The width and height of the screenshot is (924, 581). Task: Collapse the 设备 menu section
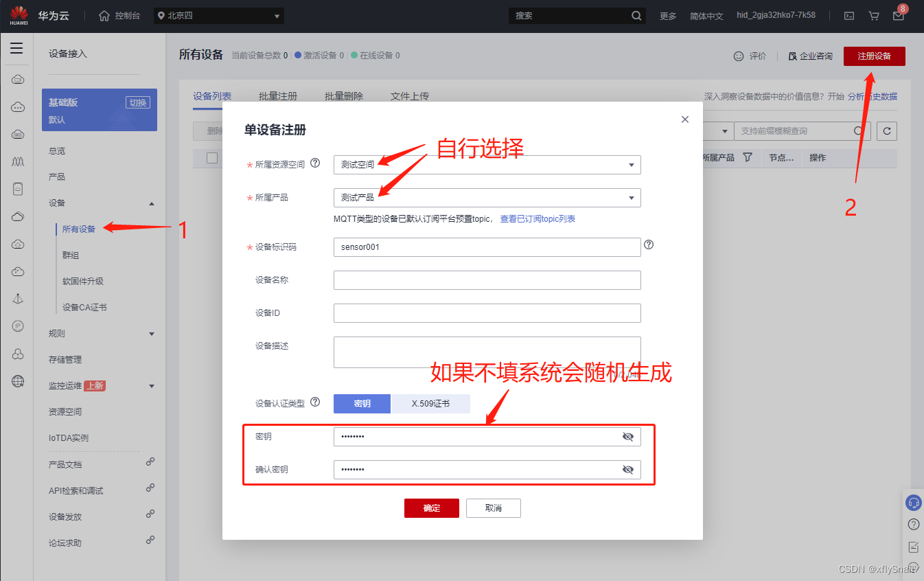(152, 203)
